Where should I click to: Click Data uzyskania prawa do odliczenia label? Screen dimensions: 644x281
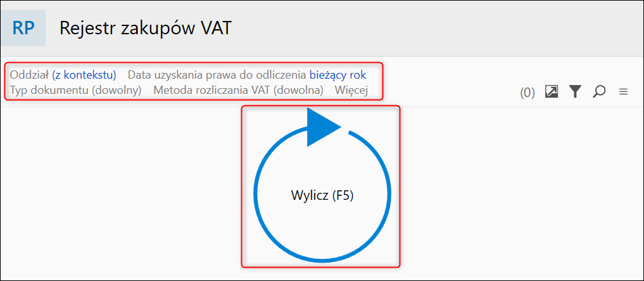[217, 74]
